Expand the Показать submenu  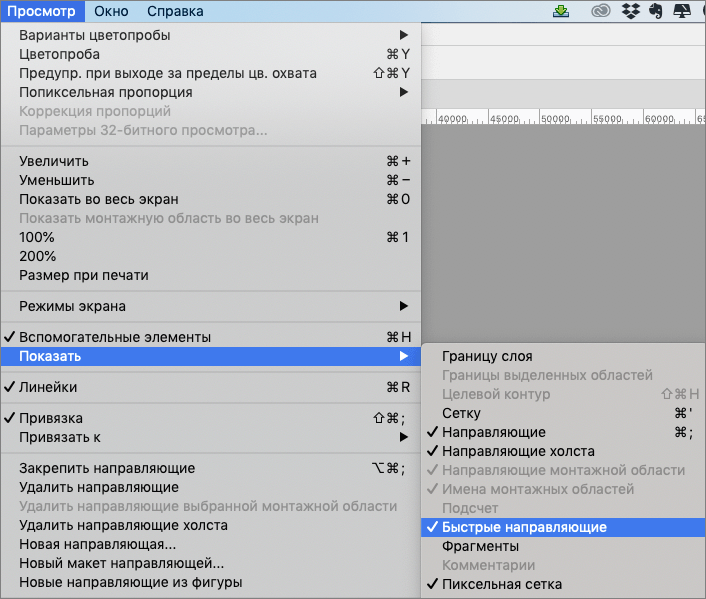click(211, 356)
